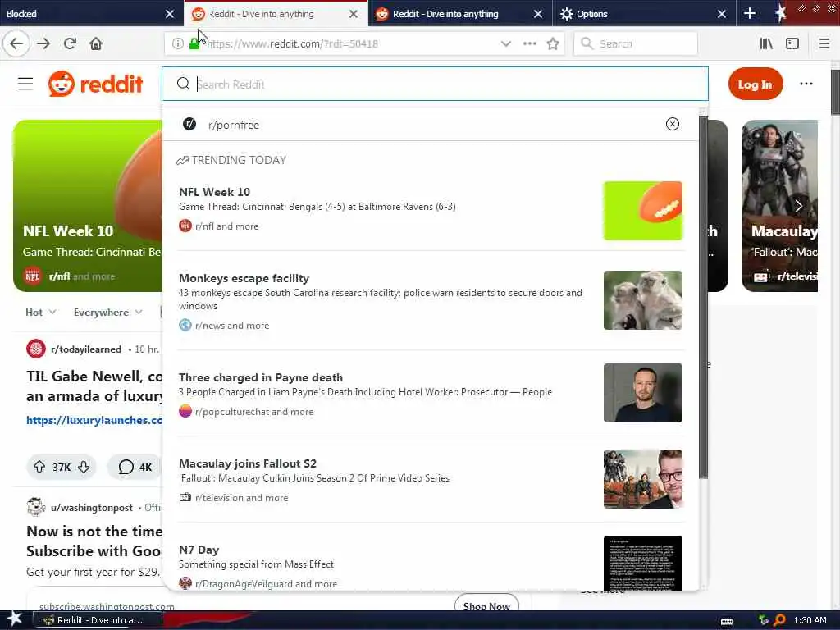Open the r/todayilearned community link
Image resolution: width=840 pixels, height=630 pixels.
[x=85, y=349]
